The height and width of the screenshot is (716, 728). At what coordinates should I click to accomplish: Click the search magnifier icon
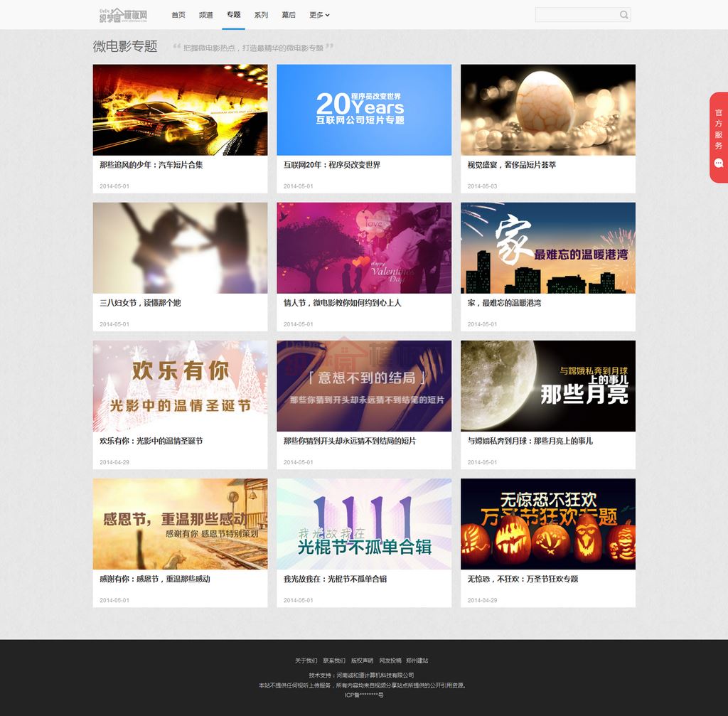pos(623,15)
